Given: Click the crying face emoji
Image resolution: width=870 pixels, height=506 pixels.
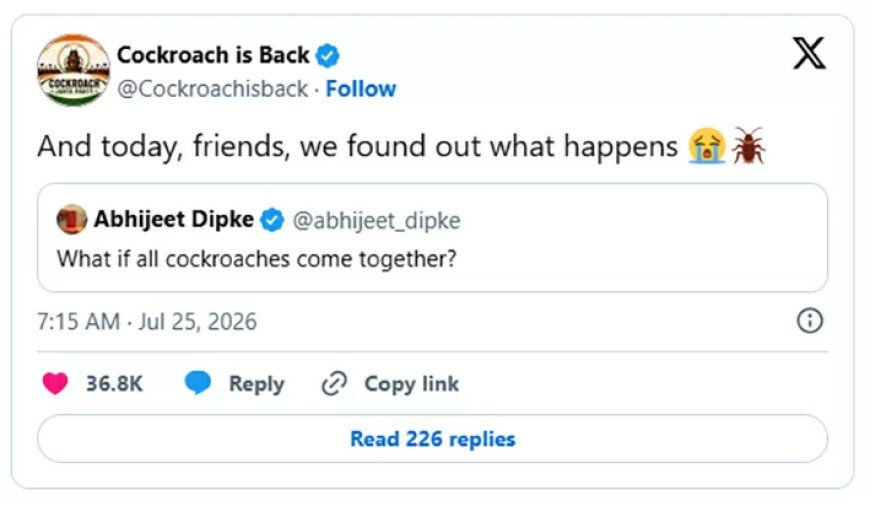Looking at the screenshot, I should [x=706, y=146].
